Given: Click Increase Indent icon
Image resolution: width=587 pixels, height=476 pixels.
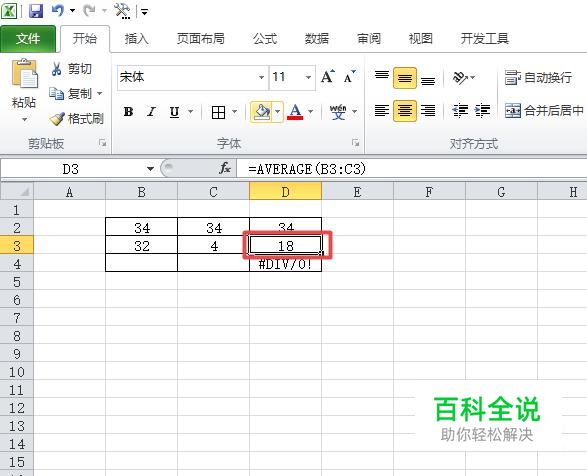Looking at the screenshot, I should (x=483, y=111).
